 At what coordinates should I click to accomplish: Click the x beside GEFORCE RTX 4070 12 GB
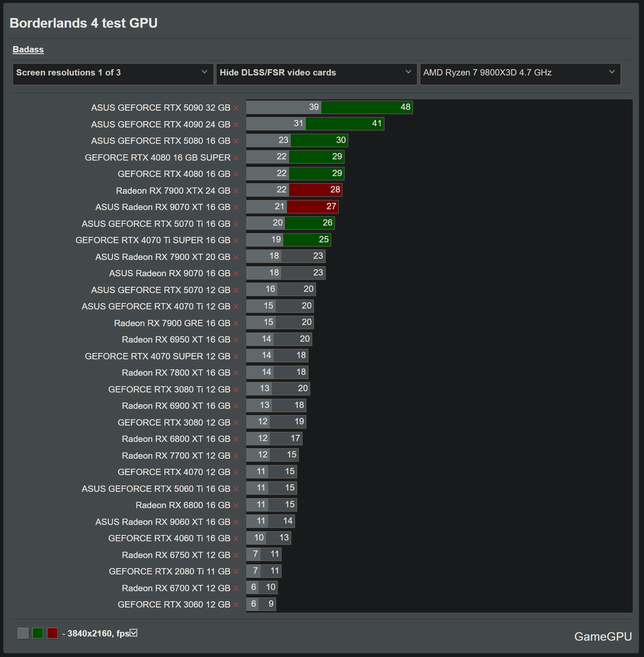tap(236, 472)
